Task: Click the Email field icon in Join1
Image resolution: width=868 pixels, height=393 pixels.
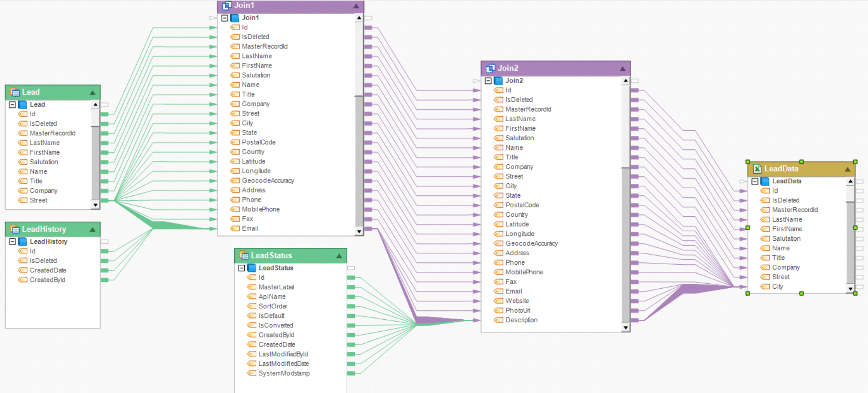Action: point(235,228)
